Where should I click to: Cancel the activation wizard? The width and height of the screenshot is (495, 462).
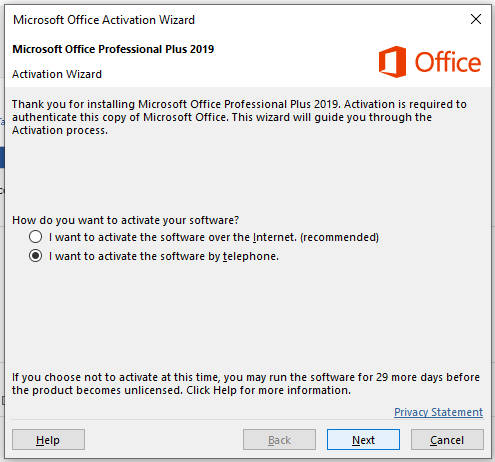[x=447, y=440]
